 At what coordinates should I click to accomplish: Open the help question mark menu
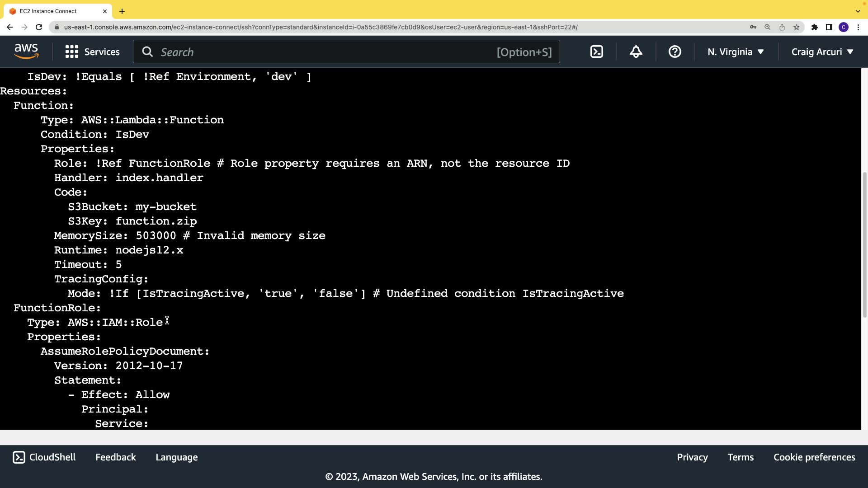click(675, 52)
